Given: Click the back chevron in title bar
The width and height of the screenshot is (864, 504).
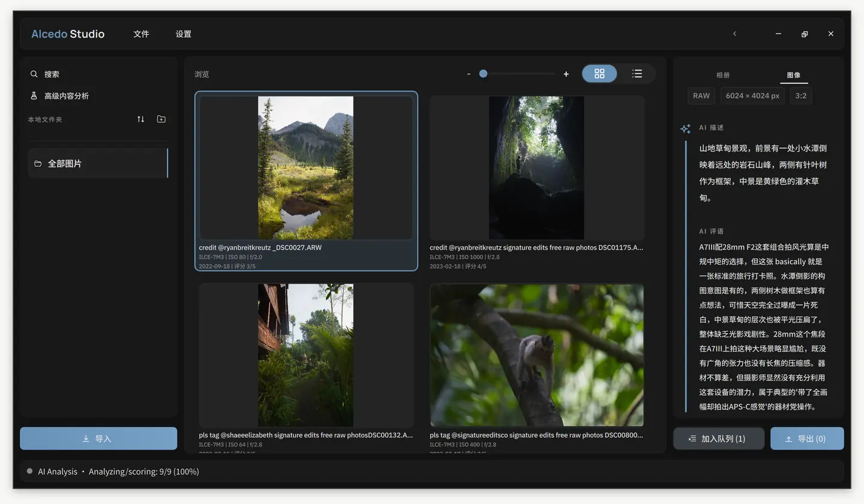Looking at the screenshot, I should [x=734, y=34].
